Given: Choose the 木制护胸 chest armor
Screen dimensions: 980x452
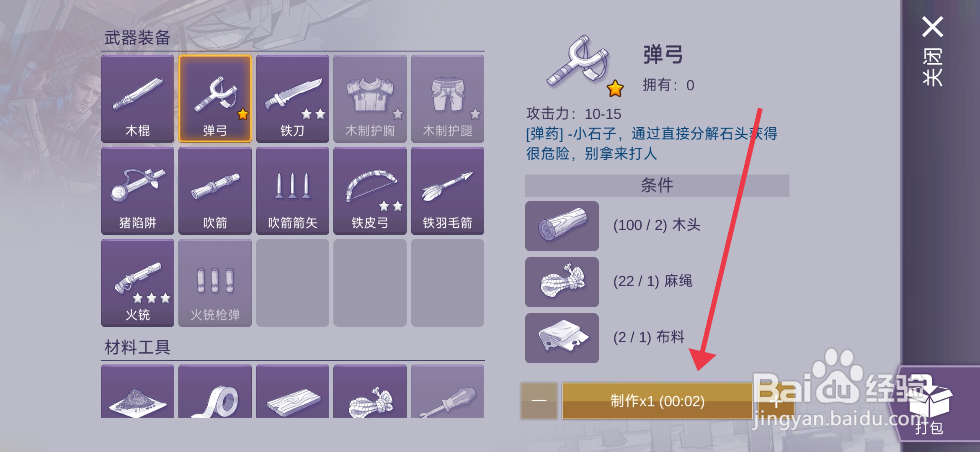Looking at the screenshot, I should pyautogui.click(x=370, y=99).
